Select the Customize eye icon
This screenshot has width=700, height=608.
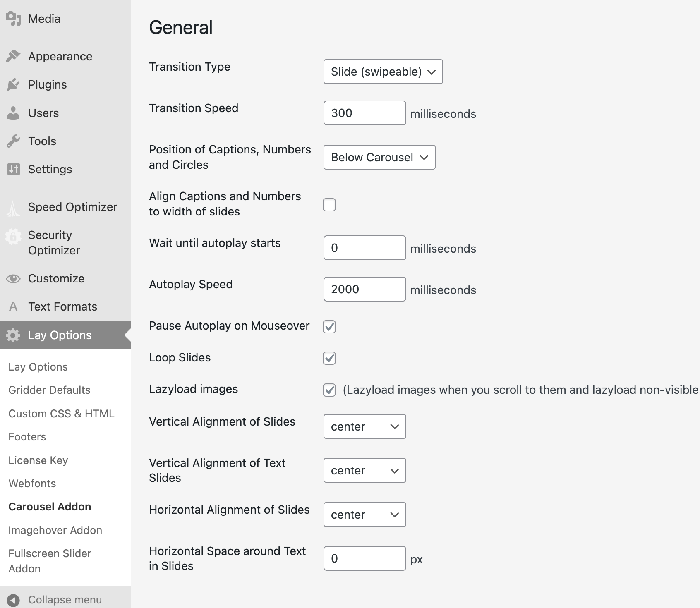(13, 278)
